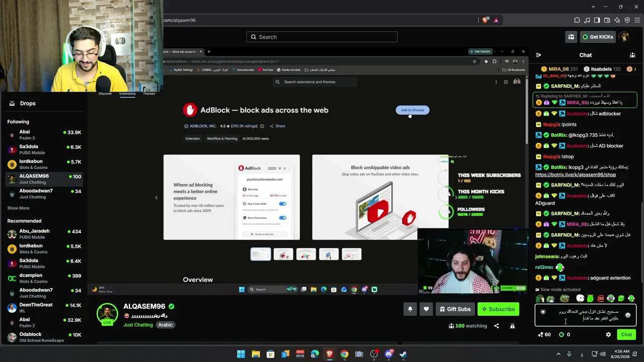Click the Kick search field
Viewport: 644px width, 362px height.
coord(322,37)
